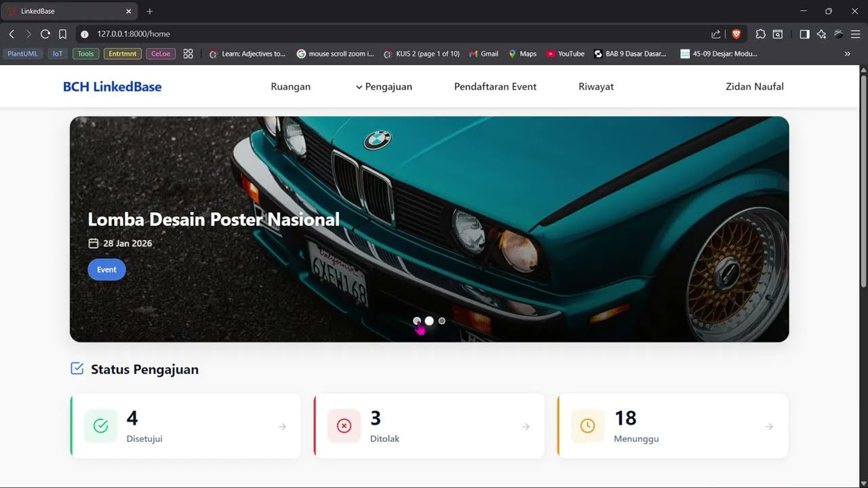This screenshot has height=488, width=868.
Task: Open the Pendaftaran Event menu item
Action: 495,87
